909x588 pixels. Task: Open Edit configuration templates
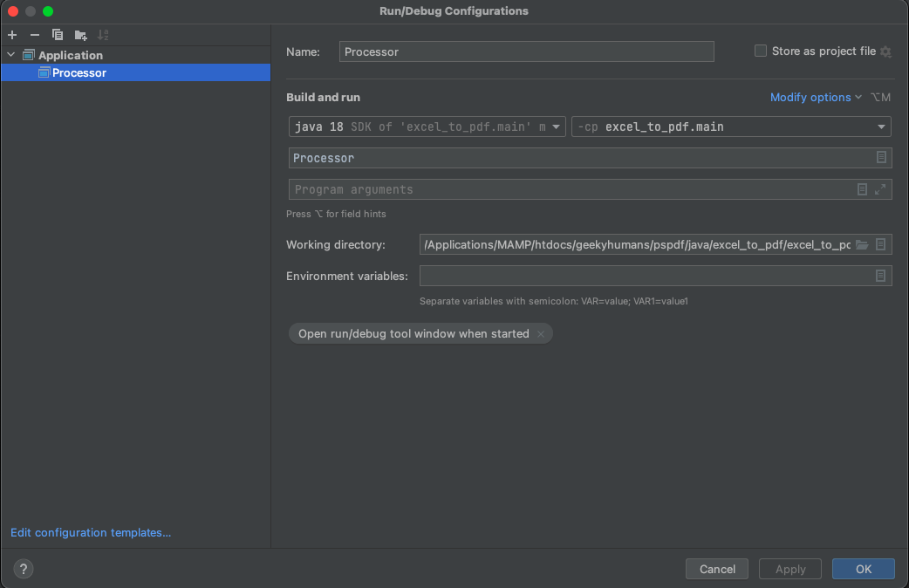tap(90, 532)
